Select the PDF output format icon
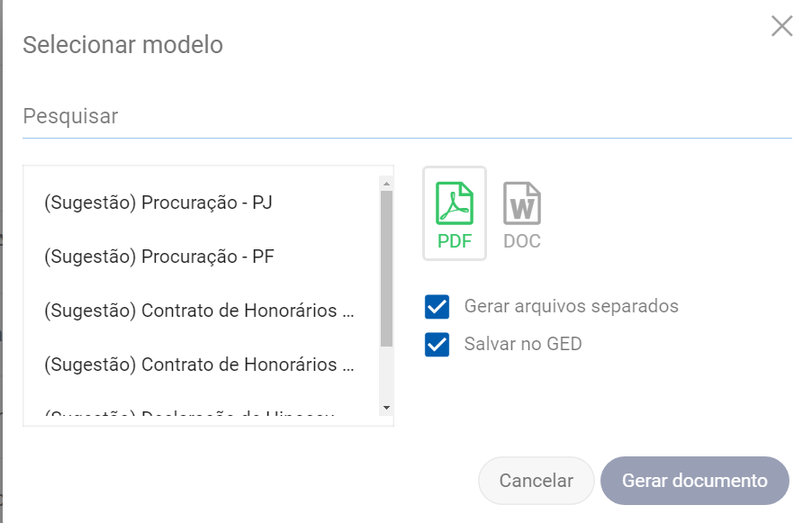 click(455, 213)
